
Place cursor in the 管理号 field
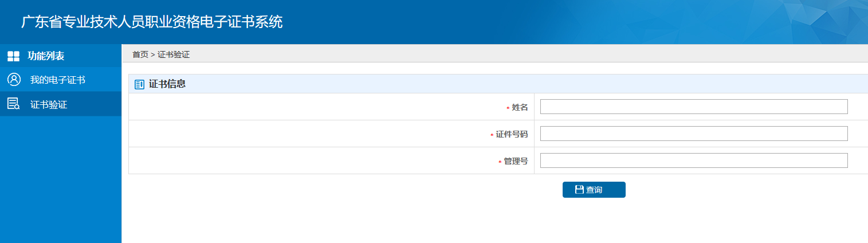(x=693, y=160)
